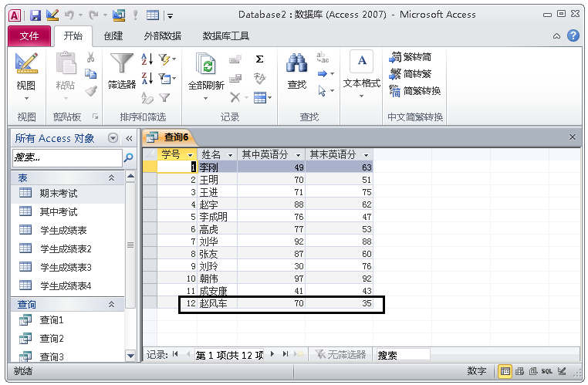This screenshot has width=588, height=385.
Task: Switch to SQL view in status bar
Action: (547, 371)
